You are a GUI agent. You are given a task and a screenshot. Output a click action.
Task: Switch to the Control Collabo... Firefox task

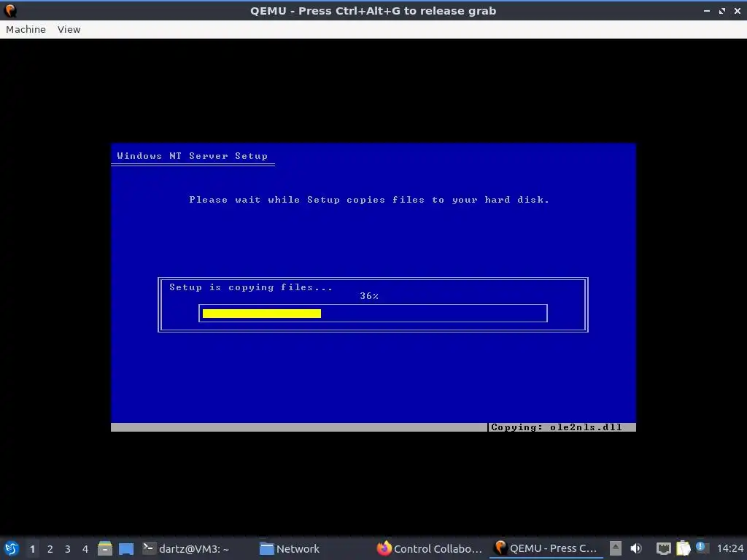[x=430, y=548]
